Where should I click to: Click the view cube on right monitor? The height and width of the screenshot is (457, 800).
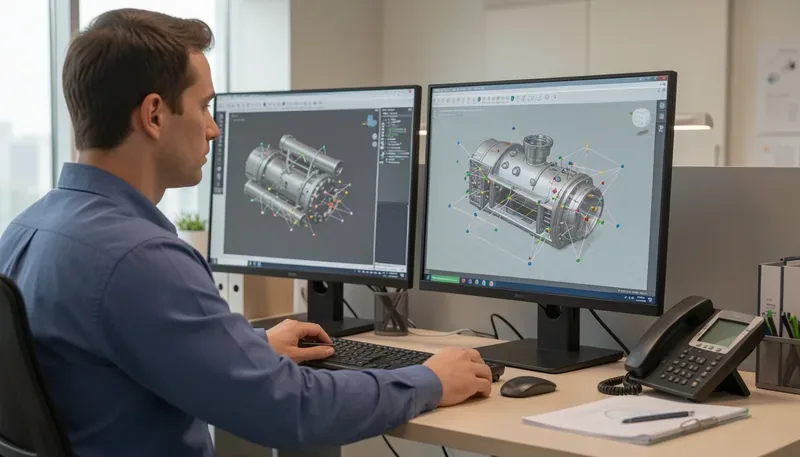(x=641, y=117)
